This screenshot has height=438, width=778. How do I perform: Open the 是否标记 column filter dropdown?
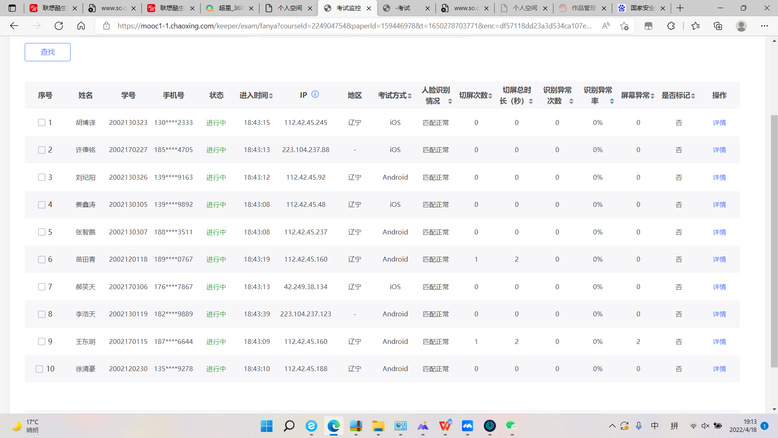(693, 96)
